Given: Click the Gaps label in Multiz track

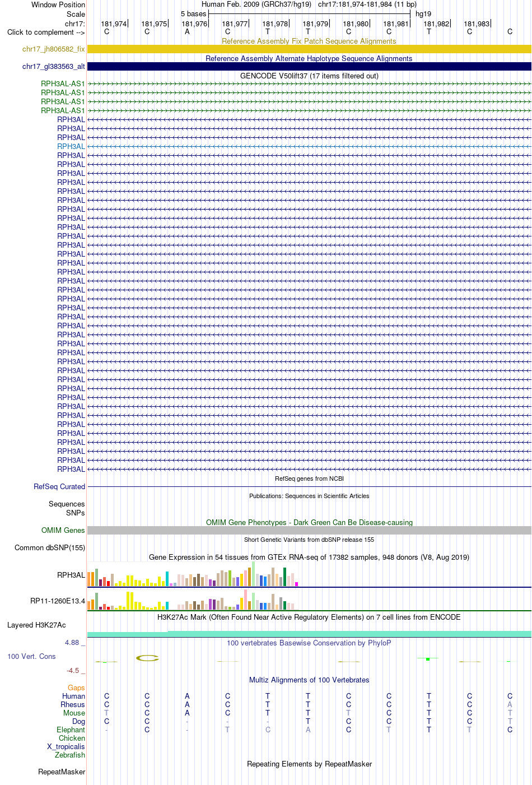Looking at the screenshot, I should (76, 688).
